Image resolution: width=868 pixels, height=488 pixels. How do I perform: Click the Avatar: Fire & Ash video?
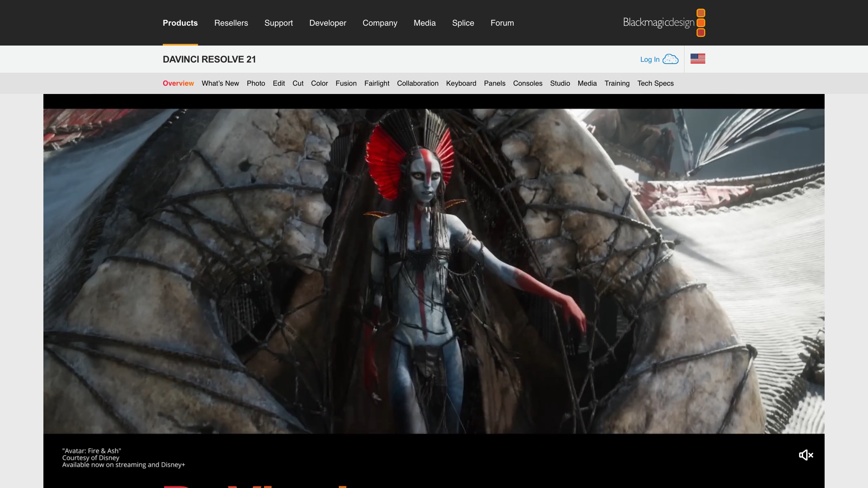434,271
